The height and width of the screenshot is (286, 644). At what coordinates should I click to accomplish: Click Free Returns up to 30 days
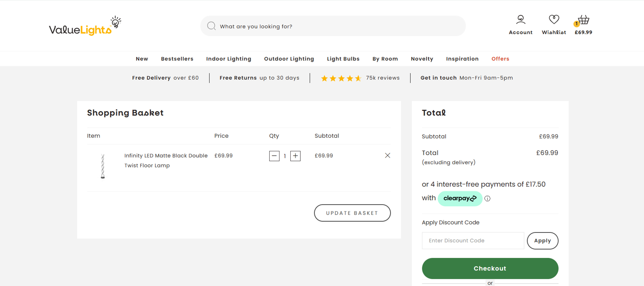coord(259,78)
